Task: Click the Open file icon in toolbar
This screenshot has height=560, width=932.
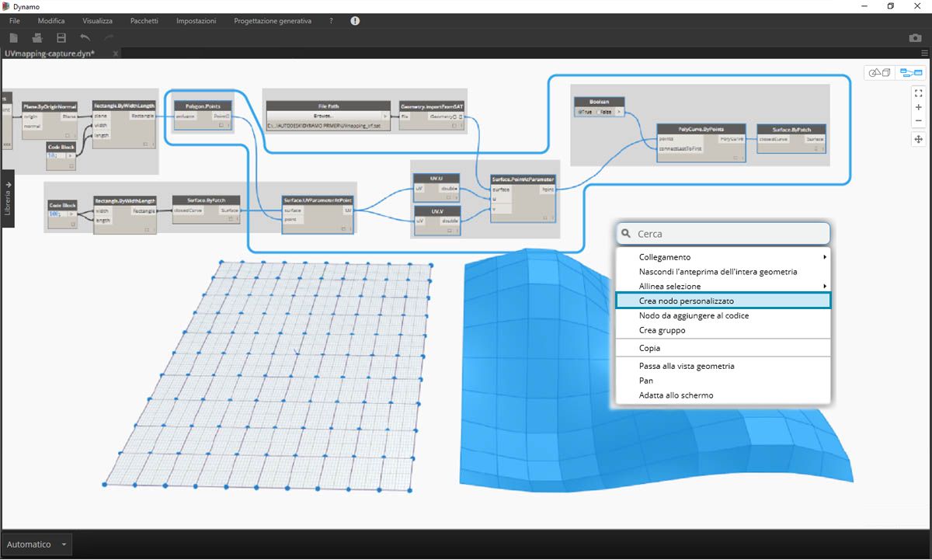Action: (x=37, y=38)
